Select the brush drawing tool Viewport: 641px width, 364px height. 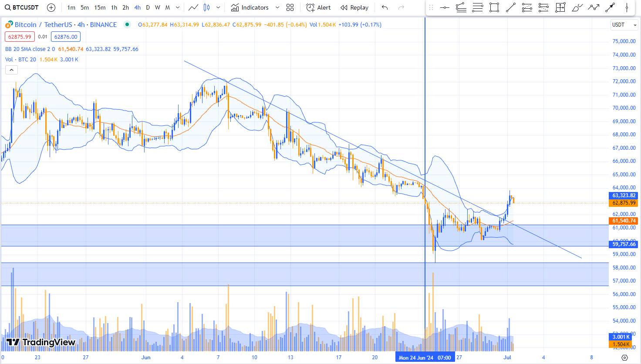(577, 7)
